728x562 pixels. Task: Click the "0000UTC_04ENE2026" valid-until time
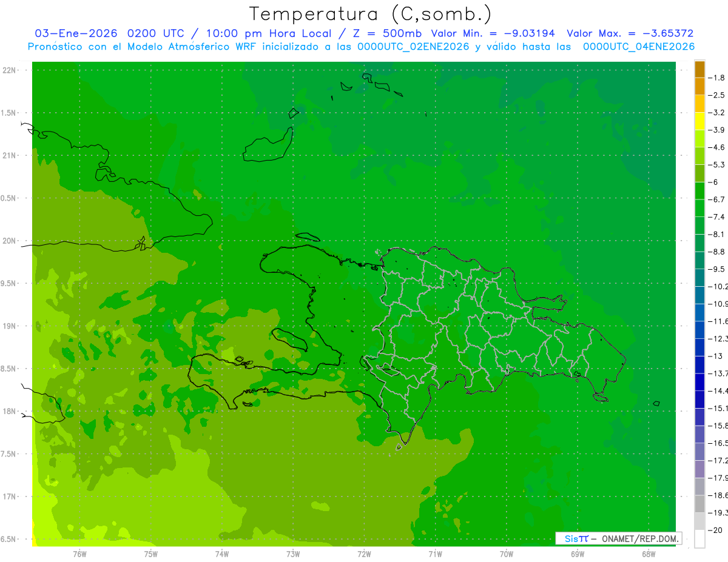point(639,47)
